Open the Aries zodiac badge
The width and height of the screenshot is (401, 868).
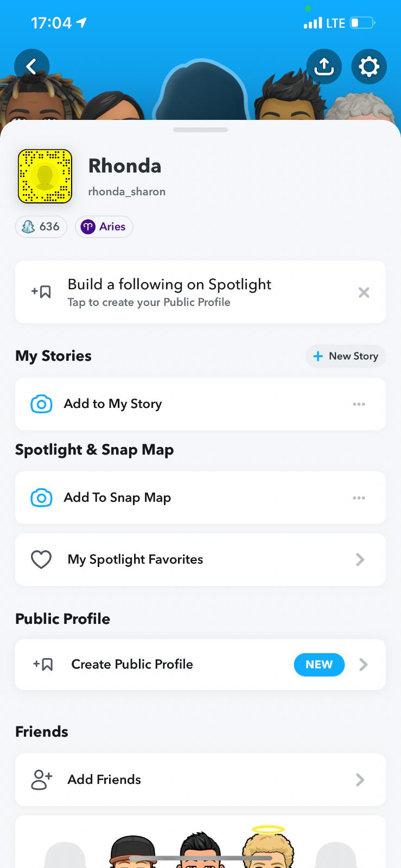(104, 227)
